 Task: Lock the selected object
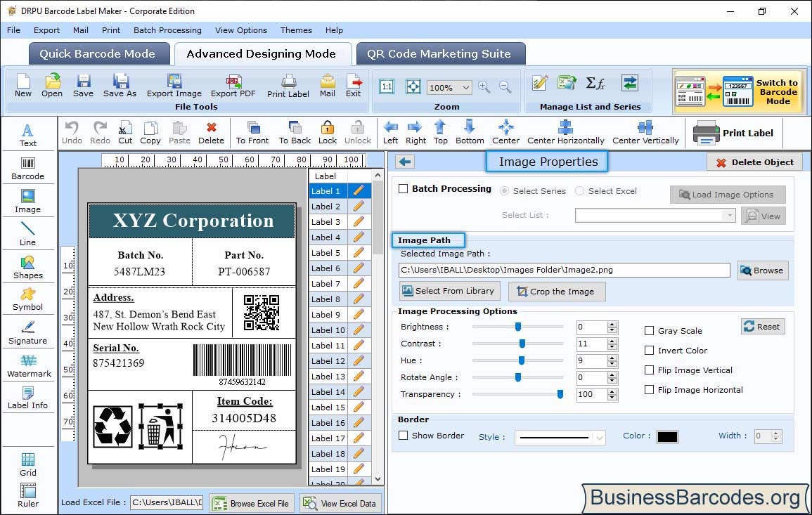(x=328, y=133)
